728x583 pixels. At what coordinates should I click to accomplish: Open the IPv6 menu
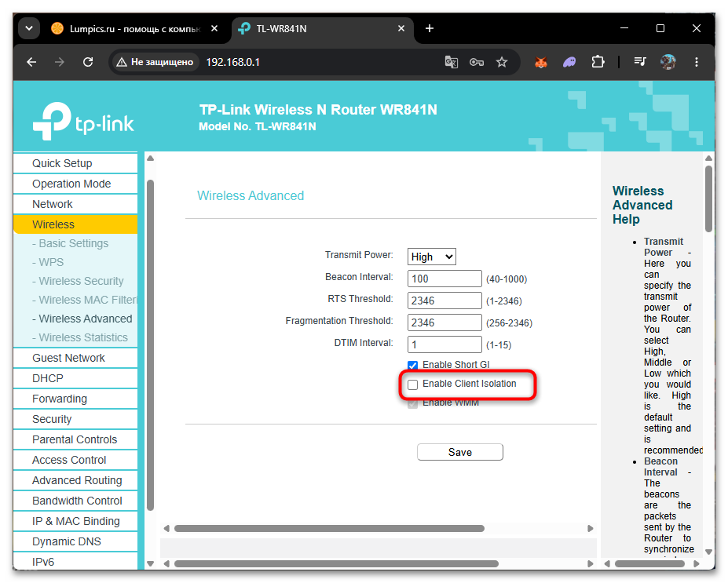pyautogui.click(x=75, y=562)
